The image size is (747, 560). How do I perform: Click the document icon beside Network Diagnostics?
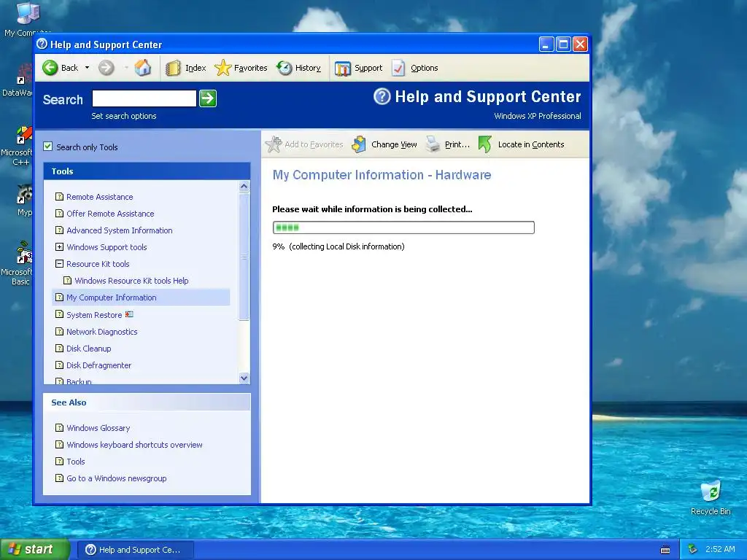[59, 331]
